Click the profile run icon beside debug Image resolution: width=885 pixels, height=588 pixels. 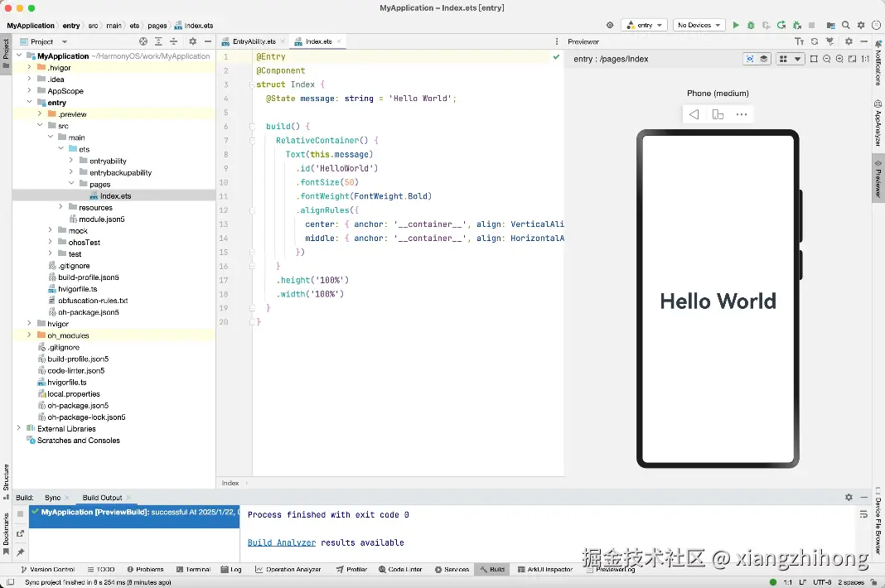point(766,25)
